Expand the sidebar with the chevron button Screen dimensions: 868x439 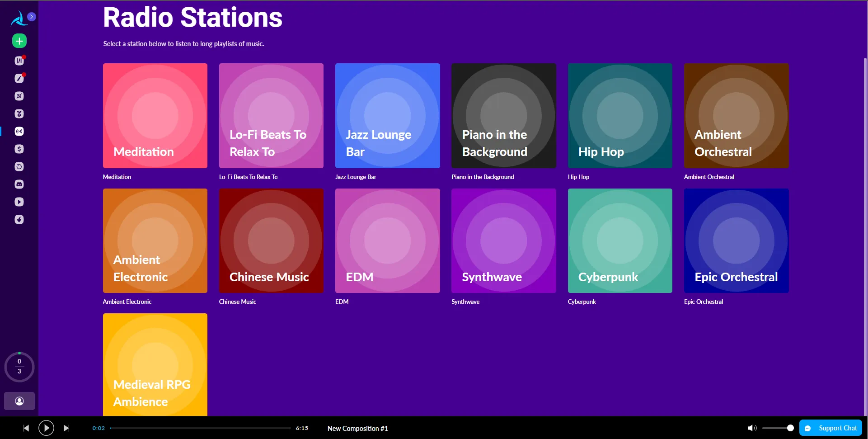click(32, 17)
